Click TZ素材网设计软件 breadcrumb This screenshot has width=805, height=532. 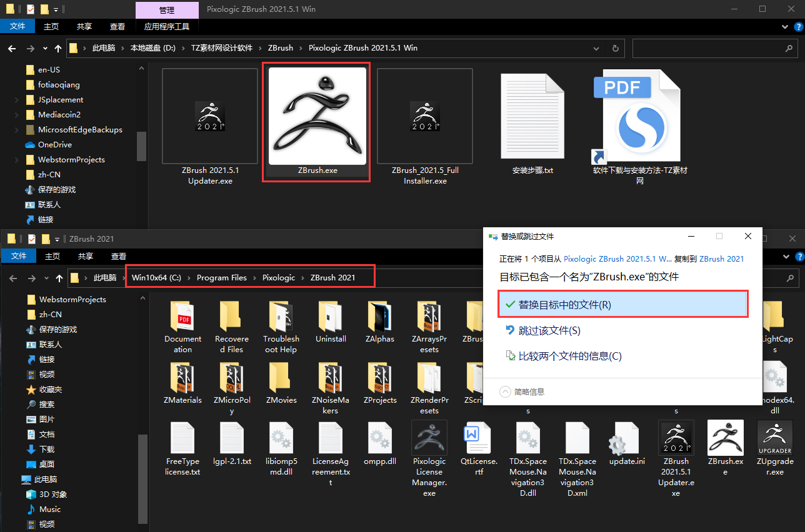222,48
